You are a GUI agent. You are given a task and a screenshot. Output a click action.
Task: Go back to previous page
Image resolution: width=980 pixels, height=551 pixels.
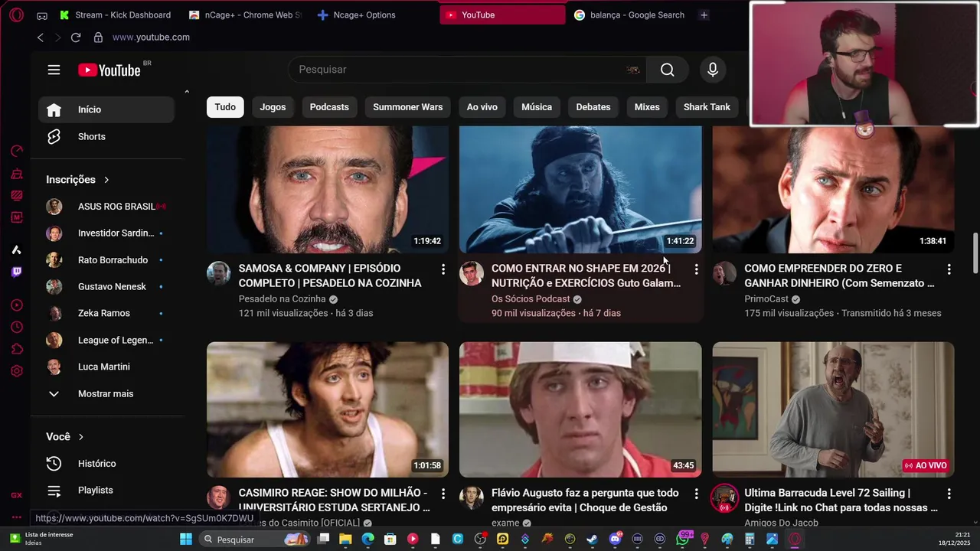pos(41,37)
